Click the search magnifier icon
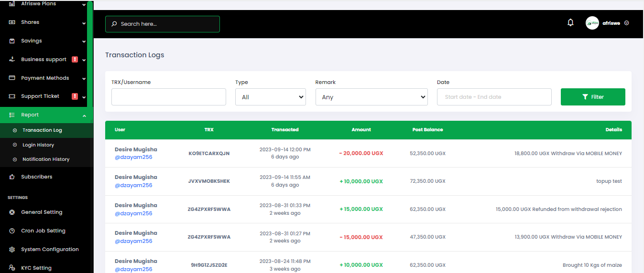The image size is (644, 273). tap(114, 24)
